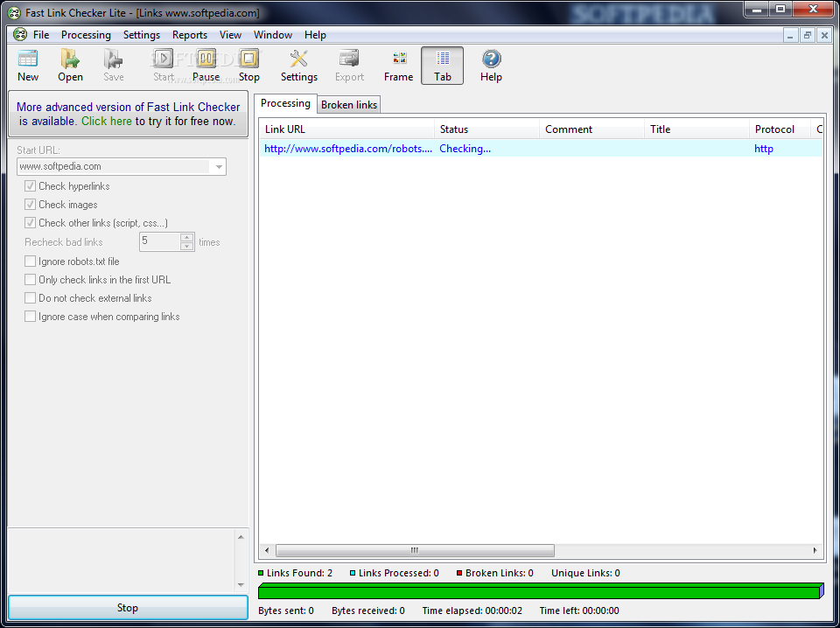Enable Do not check external links
The image size is (840, 628).
pos(31,298)
